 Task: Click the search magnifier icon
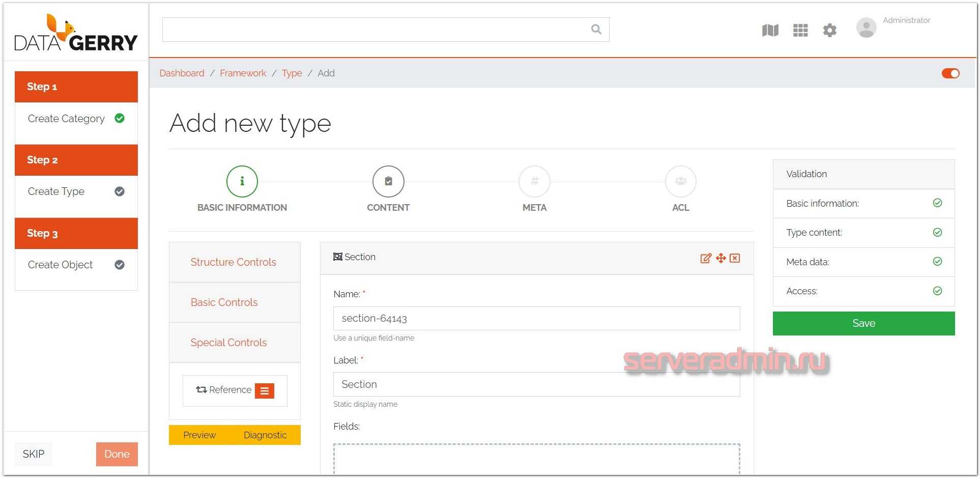tap(596, 30)
